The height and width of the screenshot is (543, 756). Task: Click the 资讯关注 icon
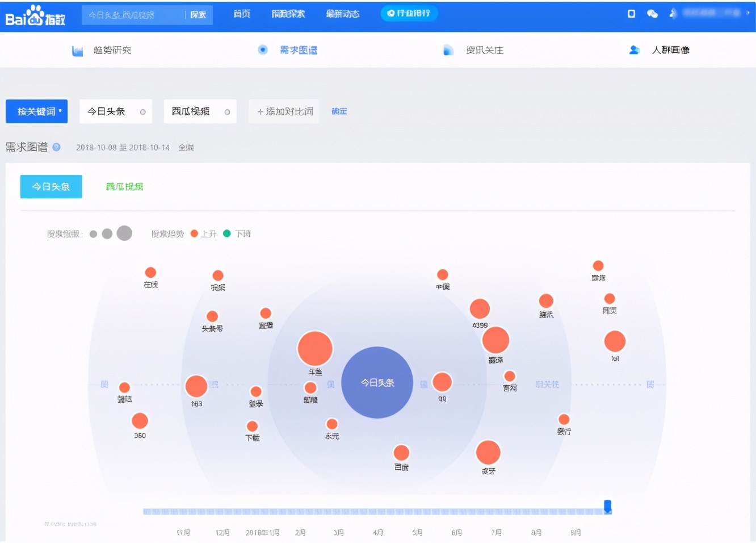pos(448,50)
